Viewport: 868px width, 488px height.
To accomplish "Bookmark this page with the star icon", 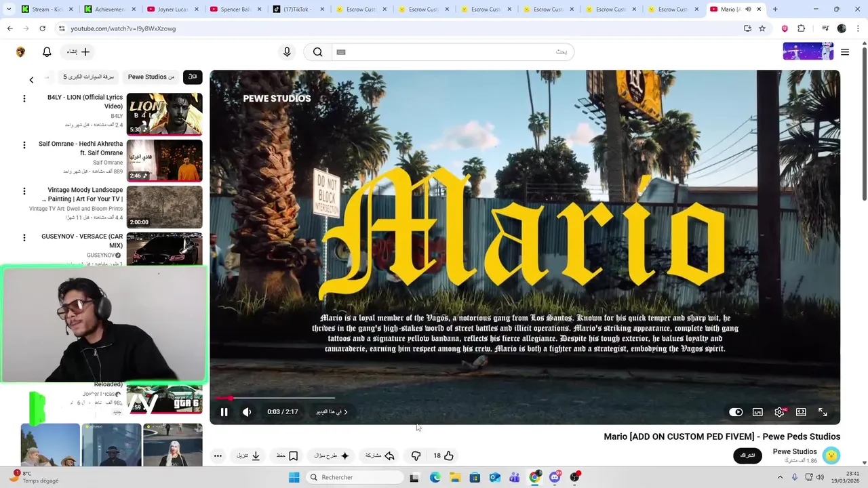I will tap(762, 28).
